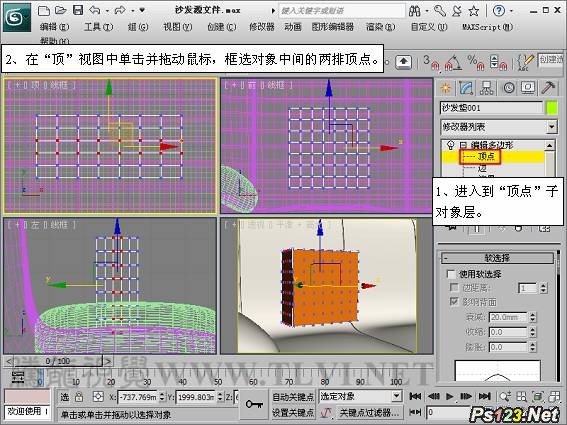The image size is (567, 425).
Task: Collapse the 软选择 rollout header
Action: tap(497, 258)
